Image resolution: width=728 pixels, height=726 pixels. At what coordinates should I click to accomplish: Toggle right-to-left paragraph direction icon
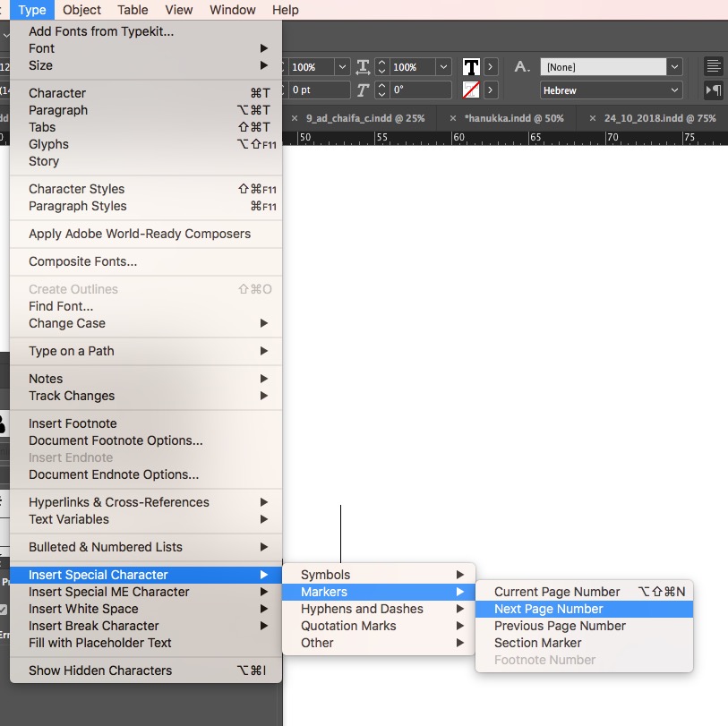[x=713, y=90]
